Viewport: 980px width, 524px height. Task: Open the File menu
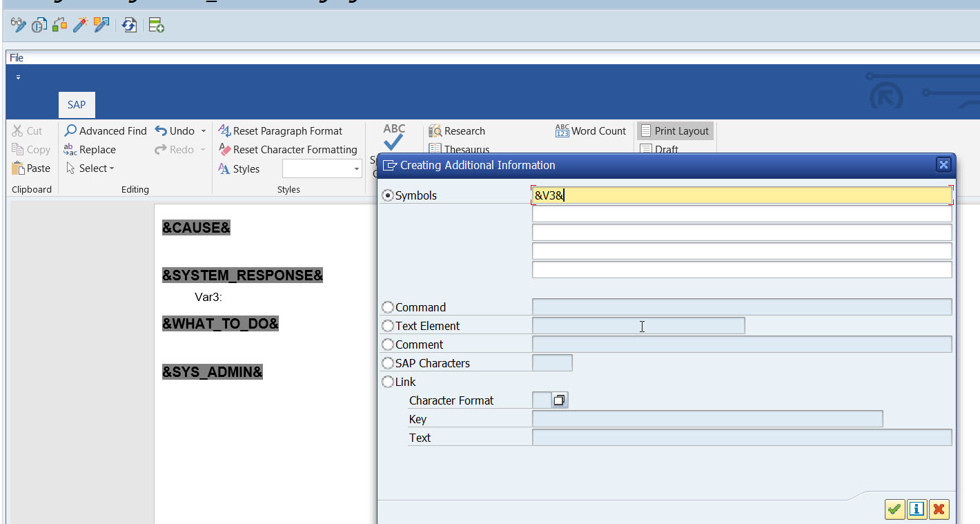click(16, 57)
